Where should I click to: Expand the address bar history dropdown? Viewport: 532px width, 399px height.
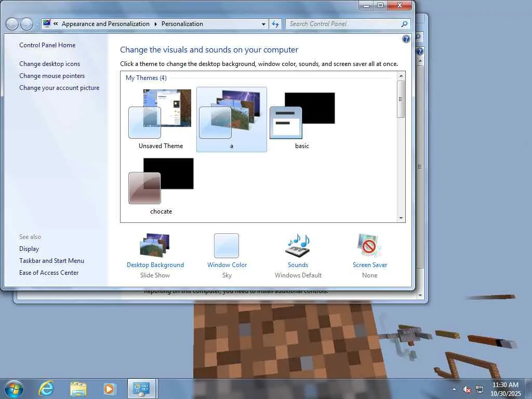263,24
